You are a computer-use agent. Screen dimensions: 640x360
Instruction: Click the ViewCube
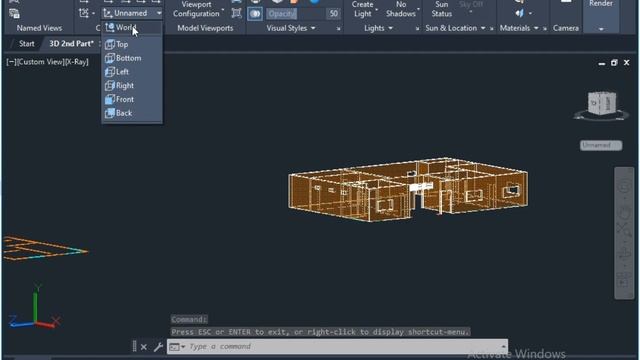point(601,103)
